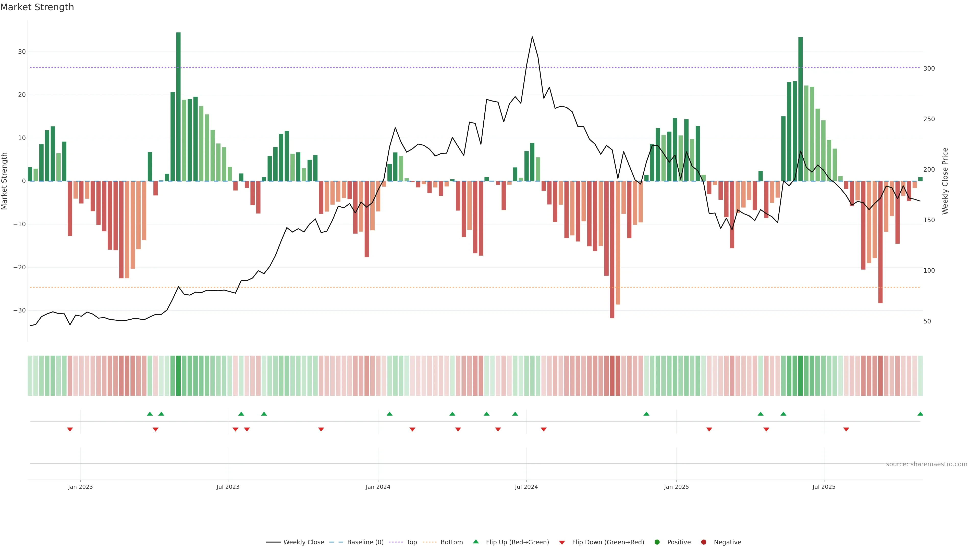The height and width of the screenshot is (551, 980).
Task: Click the source: sharemaestro.com text
Action: (926, 464)
